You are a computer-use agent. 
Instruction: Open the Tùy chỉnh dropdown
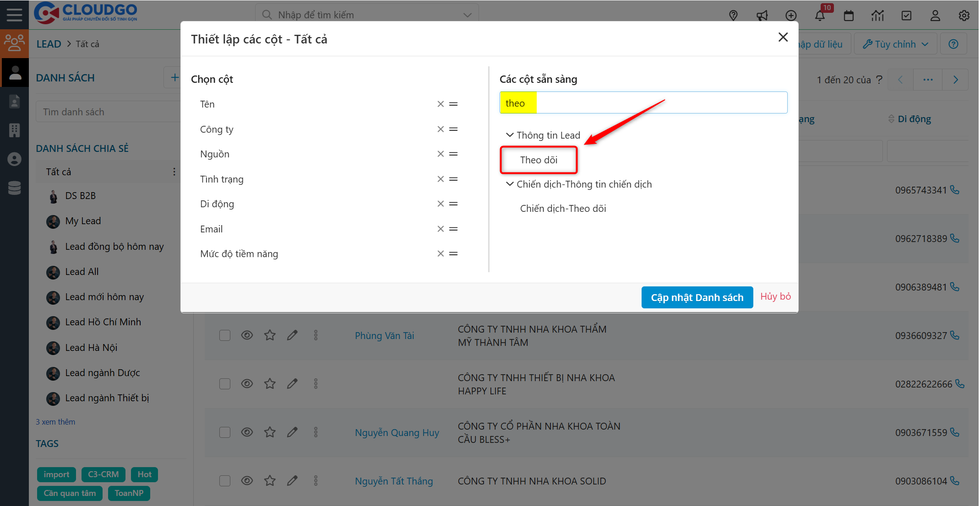point(895,44)
